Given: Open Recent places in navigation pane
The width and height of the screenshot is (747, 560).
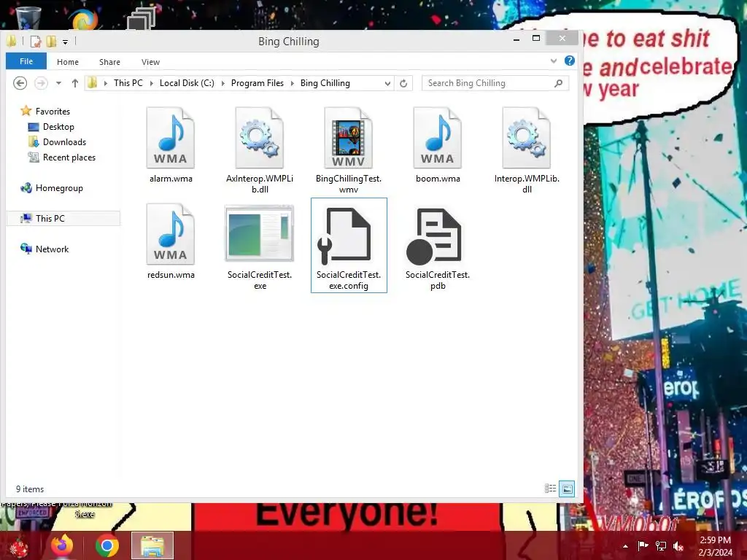Looking at the screenshot, I should [x=69, y=157].
